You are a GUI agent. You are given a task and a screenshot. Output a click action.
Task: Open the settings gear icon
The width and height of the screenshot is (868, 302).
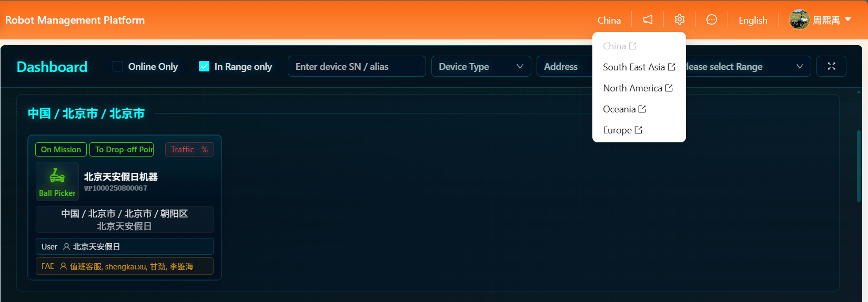click(680, 19)
